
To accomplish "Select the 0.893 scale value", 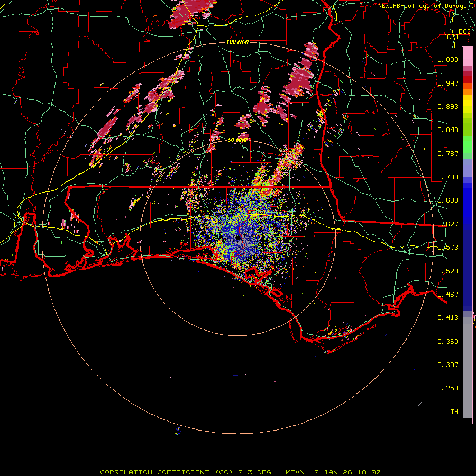I will point(448,106).
